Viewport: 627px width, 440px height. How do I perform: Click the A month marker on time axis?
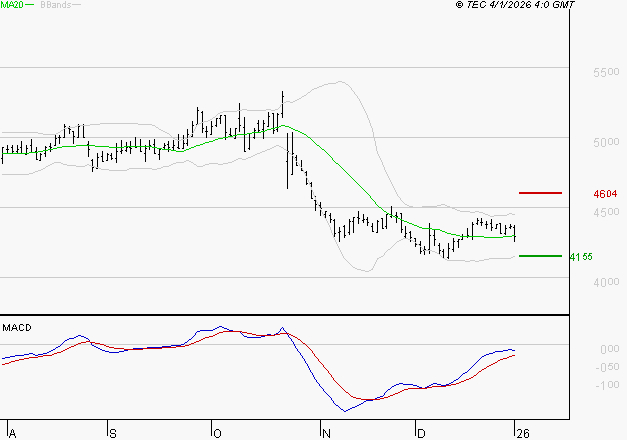point(12,434)
